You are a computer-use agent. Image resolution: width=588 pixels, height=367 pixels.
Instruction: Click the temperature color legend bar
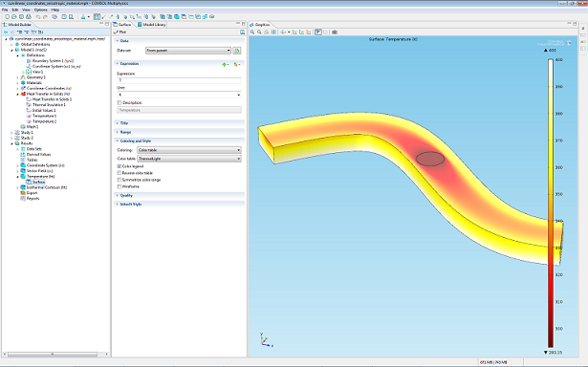(x=551, y=204)
